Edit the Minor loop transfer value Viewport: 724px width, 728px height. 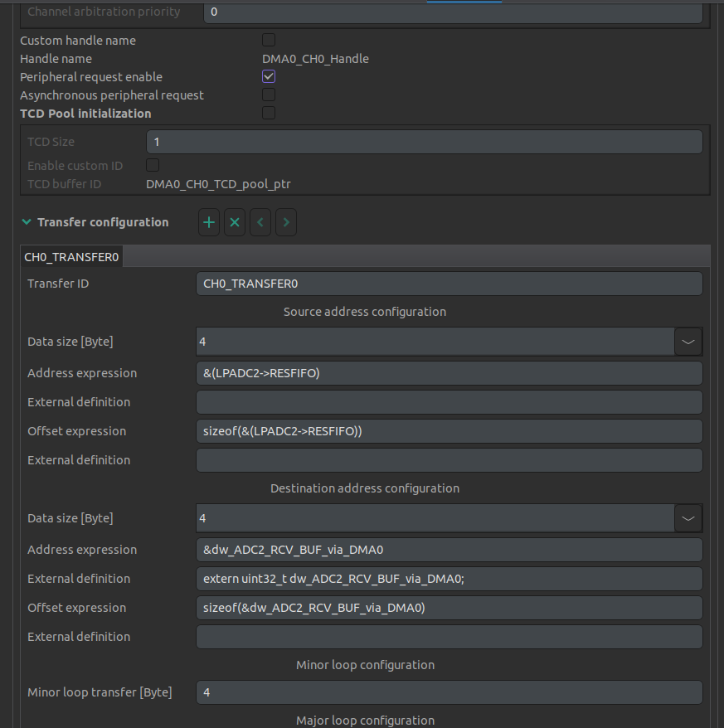click(449, 692)
